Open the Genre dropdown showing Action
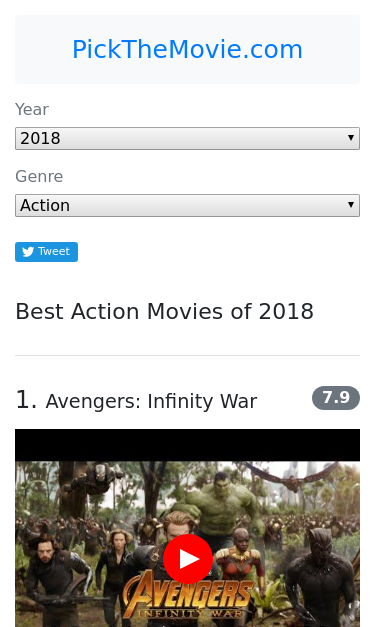 click(x=187, y=206)
